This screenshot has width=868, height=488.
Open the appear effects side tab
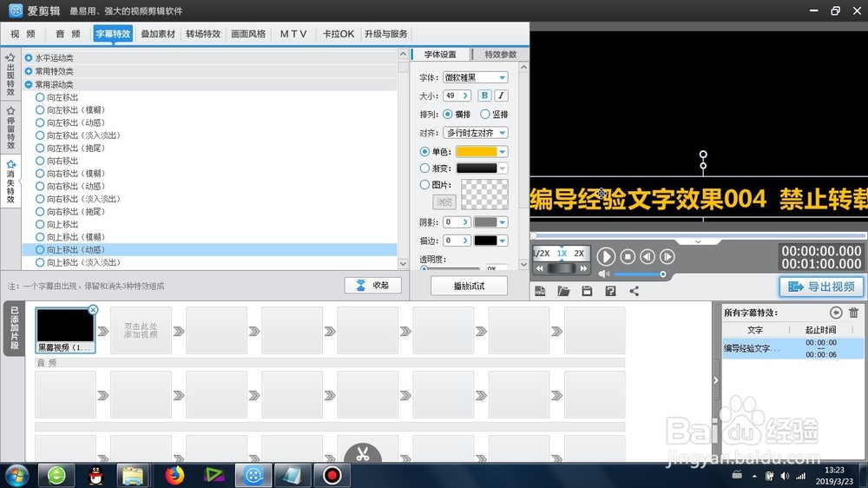click(10, 74)
